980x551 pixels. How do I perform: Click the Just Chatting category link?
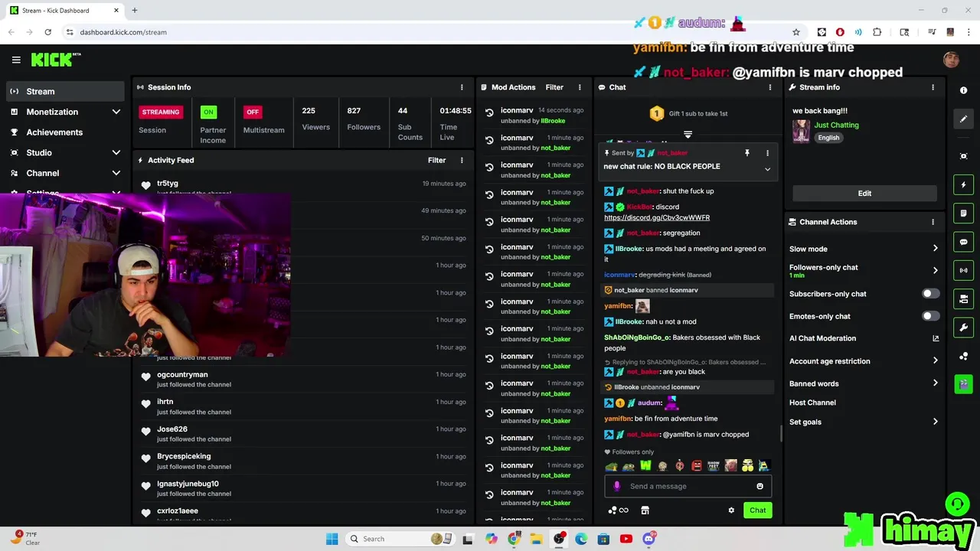(x=836, y=125)
